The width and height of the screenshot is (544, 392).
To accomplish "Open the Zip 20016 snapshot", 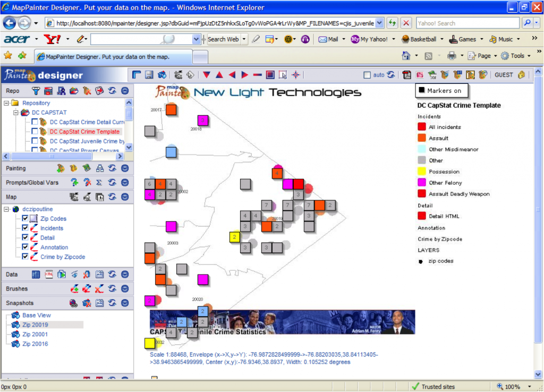I will [35, 344].
